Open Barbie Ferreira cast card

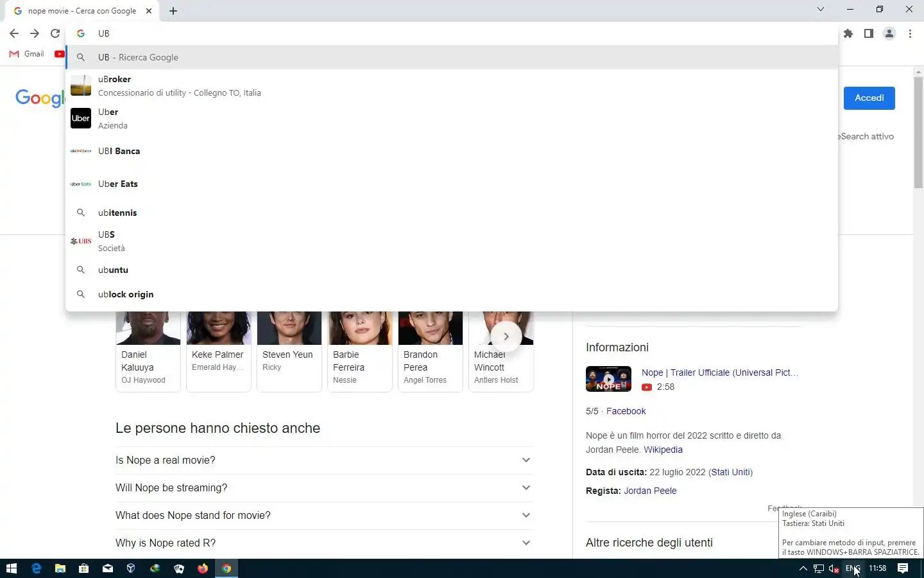pyautogui.click(x=360, y=351)
